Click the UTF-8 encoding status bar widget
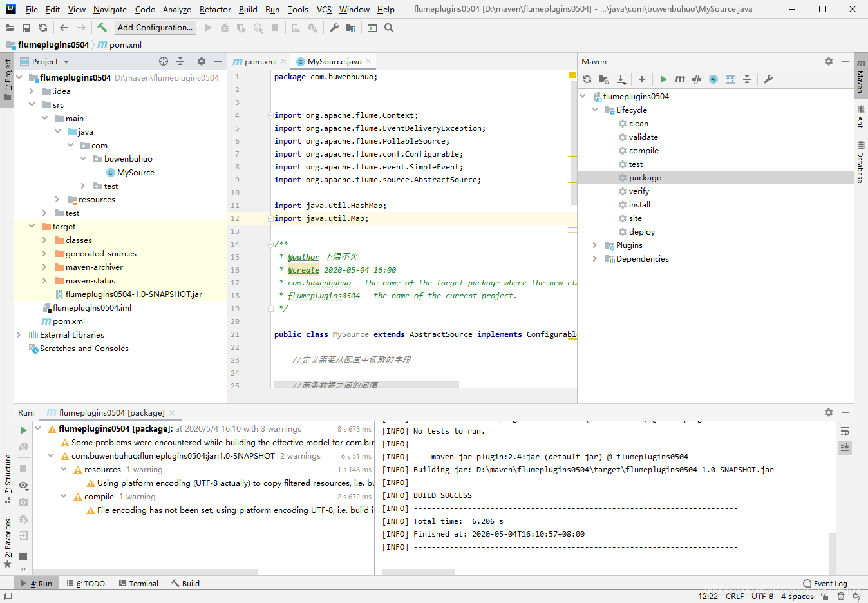Image resolution: width=868 pixels, height=603 pixels. coord(762,596)
